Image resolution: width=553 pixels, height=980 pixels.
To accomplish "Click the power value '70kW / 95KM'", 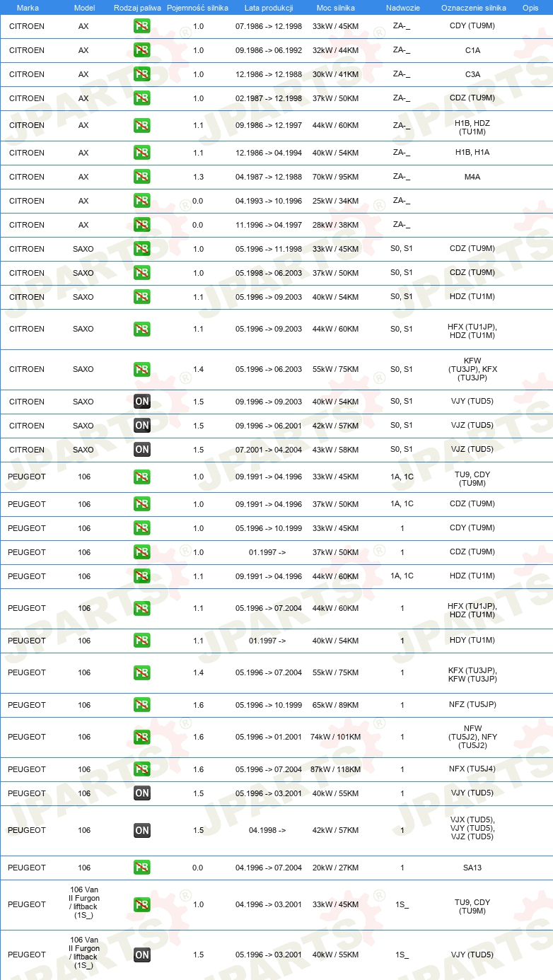I will pyautogui.click(x=336, y=177).
